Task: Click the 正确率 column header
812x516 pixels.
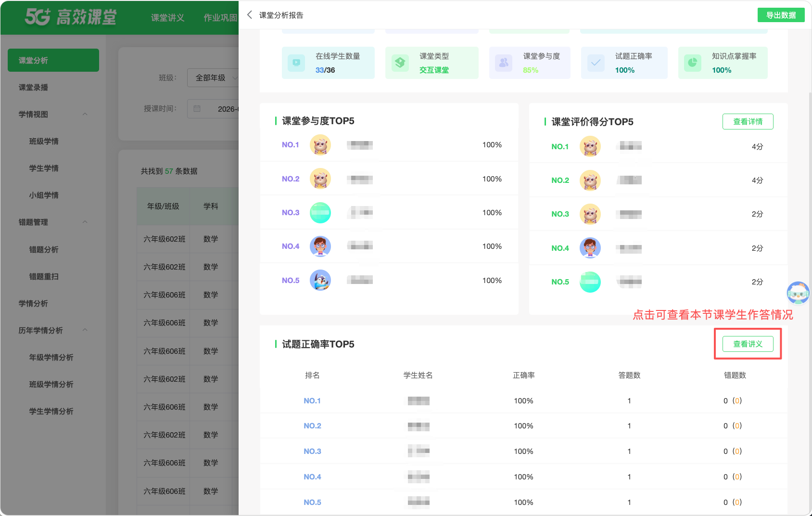Action: [523, 375]
